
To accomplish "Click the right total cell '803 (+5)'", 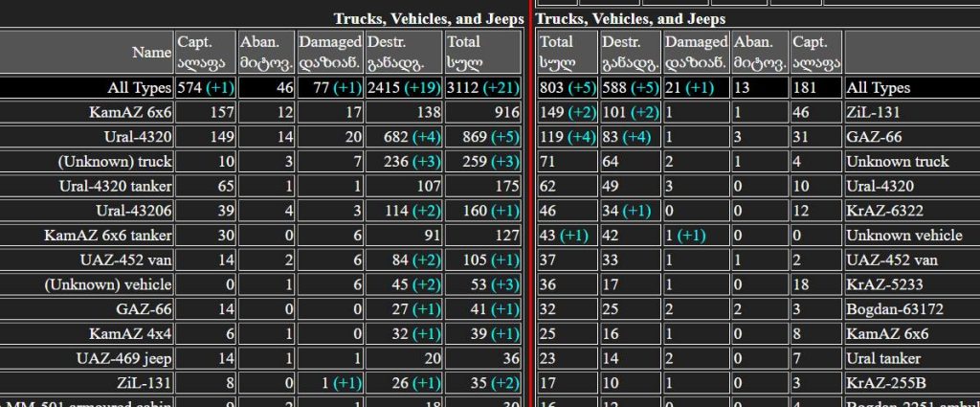I will 568,87.
